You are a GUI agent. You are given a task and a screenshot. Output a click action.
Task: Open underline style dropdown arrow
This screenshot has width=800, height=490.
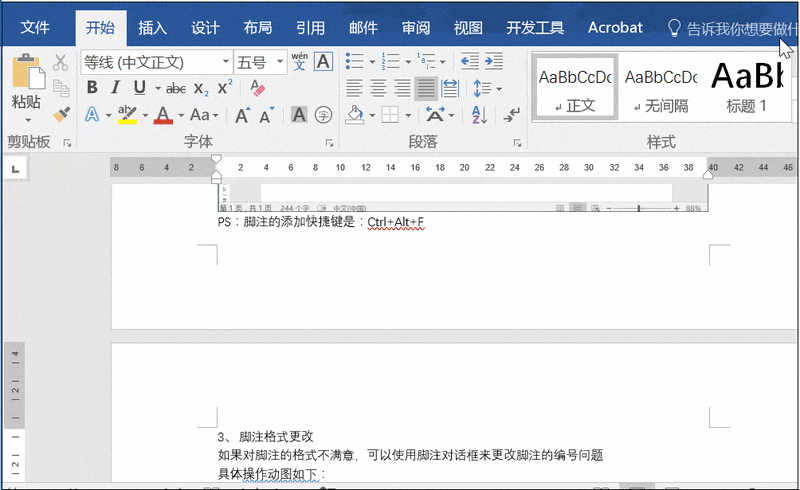tap(158, 89)
